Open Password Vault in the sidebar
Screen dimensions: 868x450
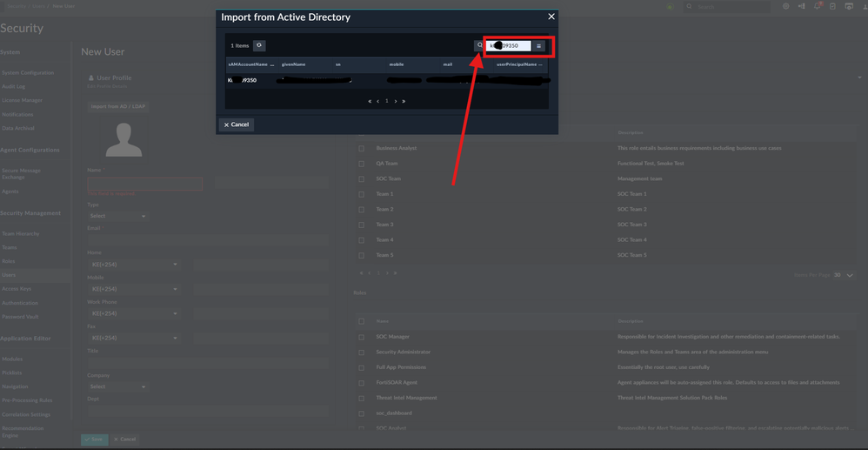20,317
